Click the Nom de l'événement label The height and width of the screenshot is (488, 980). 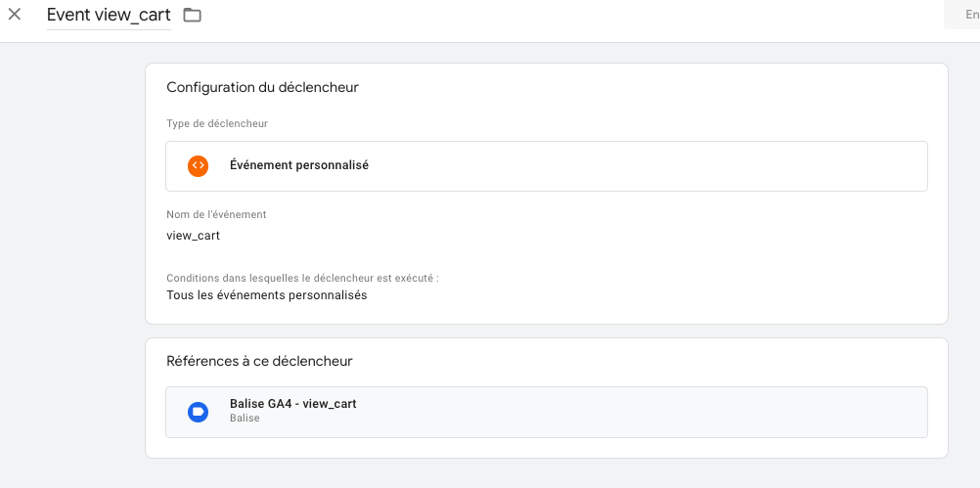pos(216,214)
